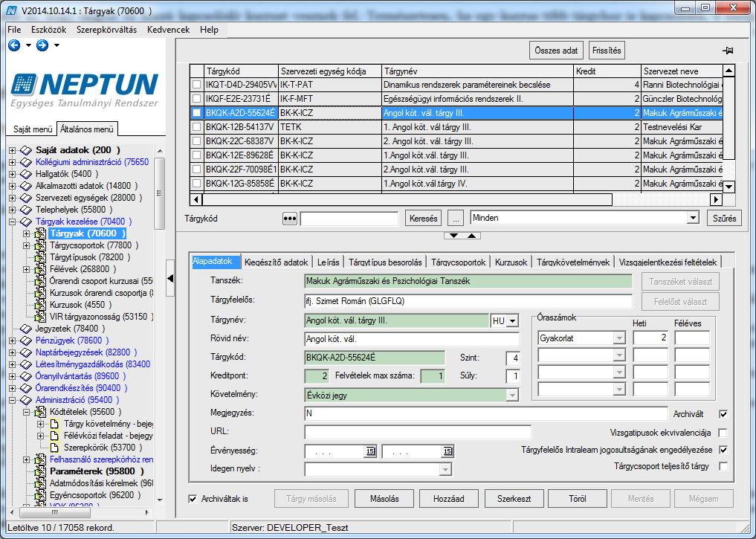Check the row checkbox for BKQK-12B-54137V
756x539 pixels.
click(196, 127)
